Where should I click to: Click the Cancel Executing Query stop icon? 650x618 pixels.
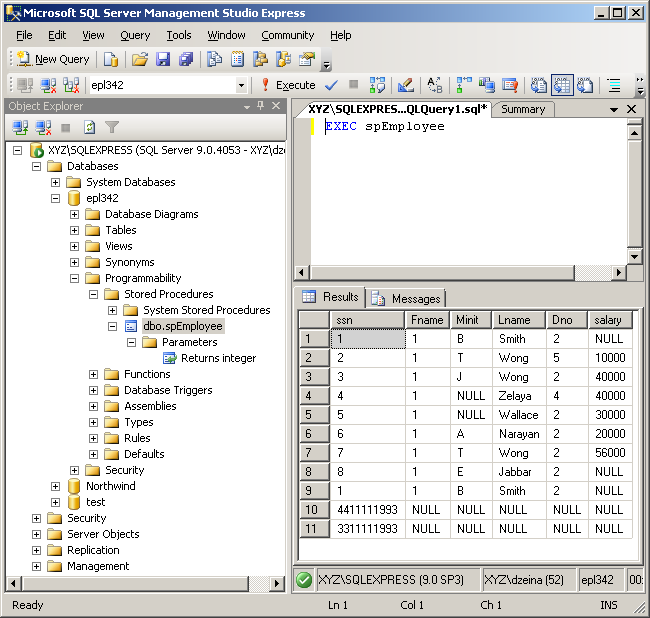pos(354,85)
